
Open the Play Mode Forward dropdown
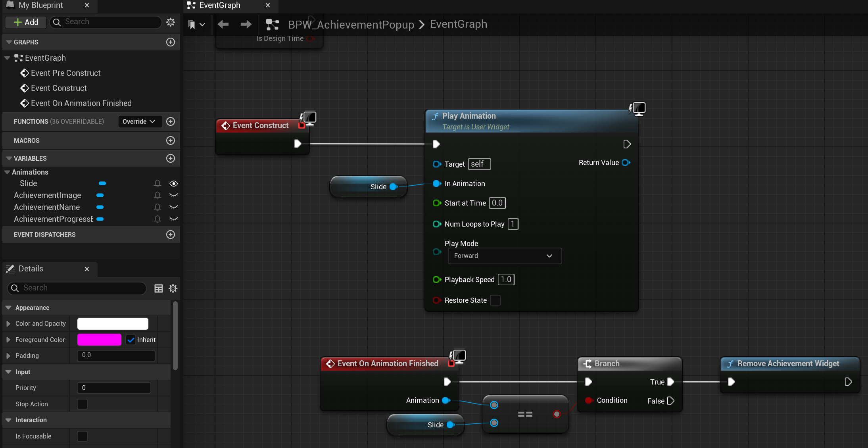pyautogui.click(x=505, y=256)
